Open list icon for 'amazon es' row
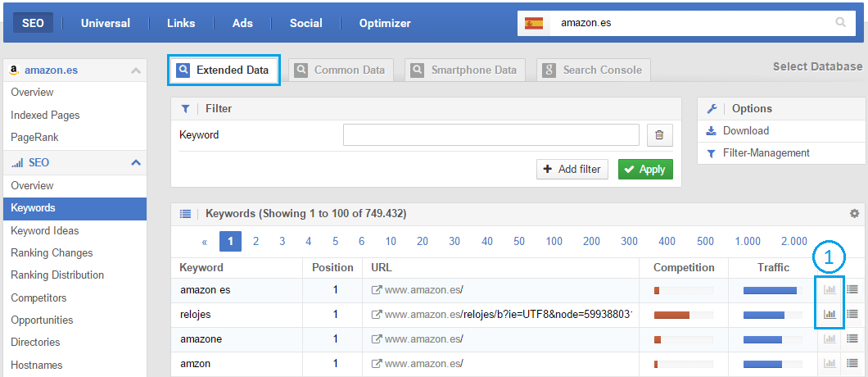The height and width of the screenshot is (377, 868). (852, 289)
